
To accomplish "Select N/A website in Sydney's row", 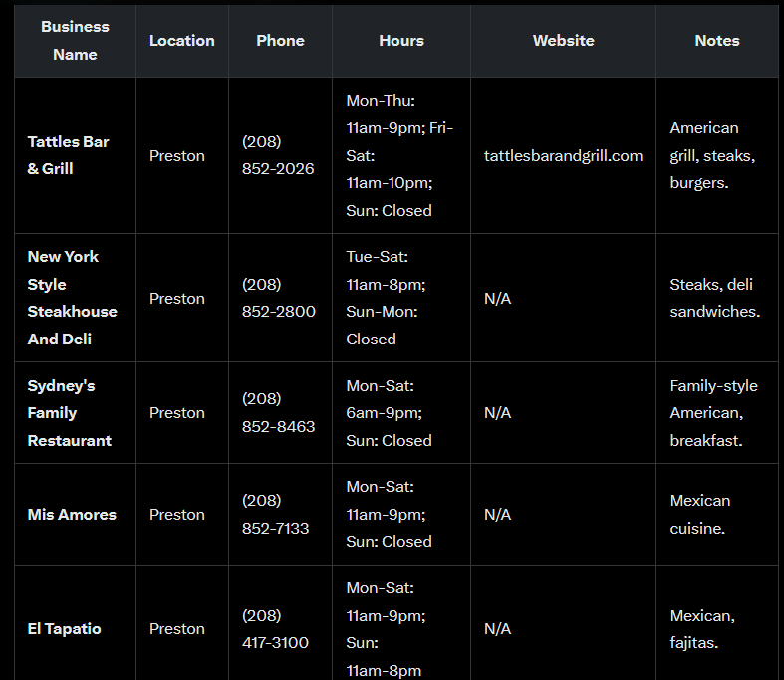I will (x=497, y=413).
